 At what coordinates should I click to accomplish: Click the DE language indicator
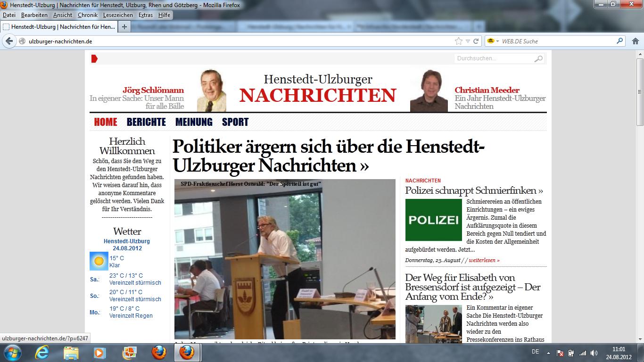point(535,352)
